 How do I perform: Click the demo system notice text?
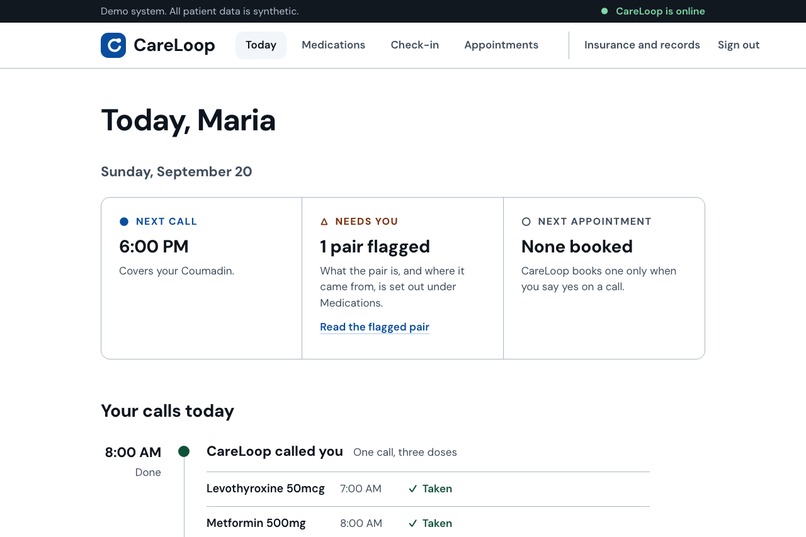pyautogui.click(x=199, y=11)
